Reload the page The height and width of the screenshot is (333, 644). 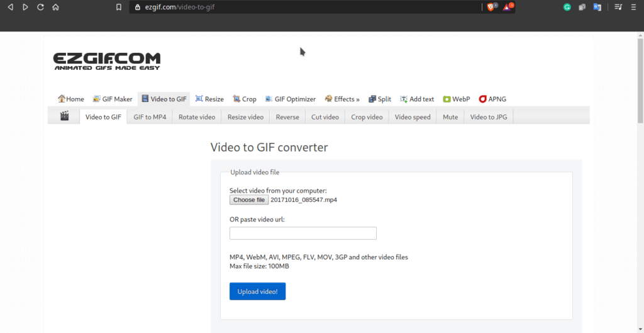pos(40,7)
